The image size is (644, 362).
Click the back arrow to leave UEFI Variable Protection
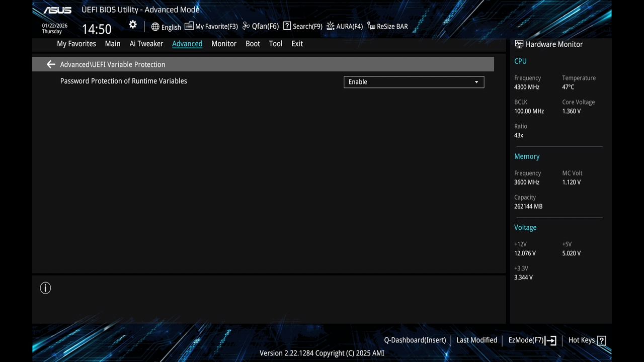[50, 64]
